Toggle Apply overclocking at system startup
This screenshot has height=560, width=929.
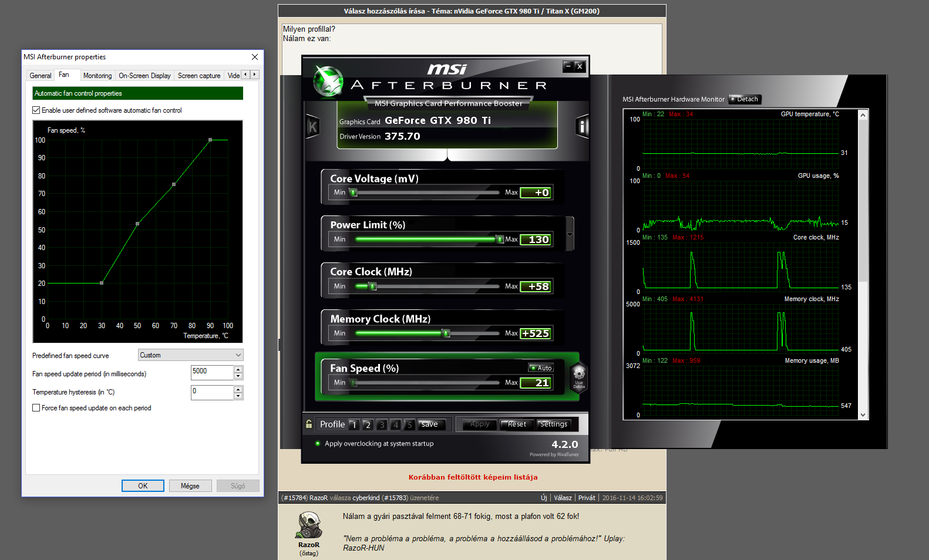[318, 444]
